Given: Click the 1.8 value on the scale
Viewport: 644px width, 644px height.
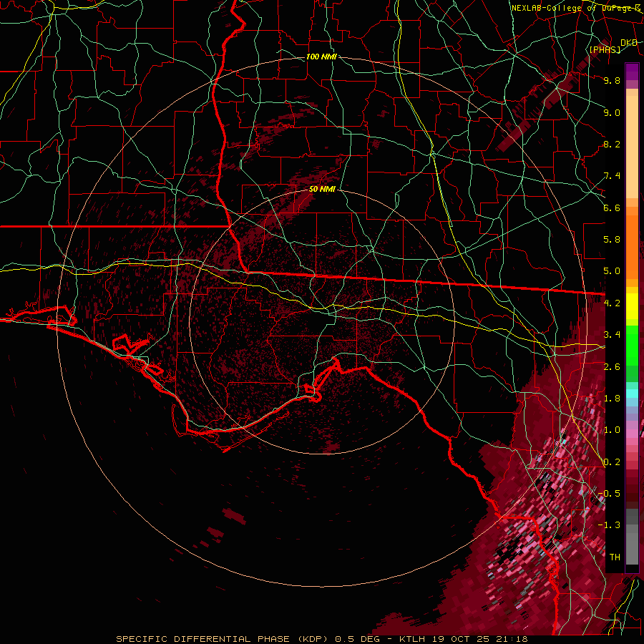Looking at the screenshot, I should point(612,399).
